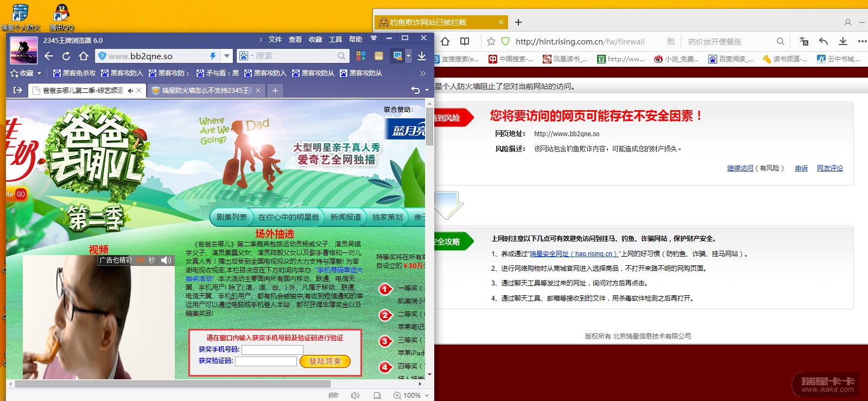
Task: Click the screen capture toolbar icon
Action: [398, 56]
